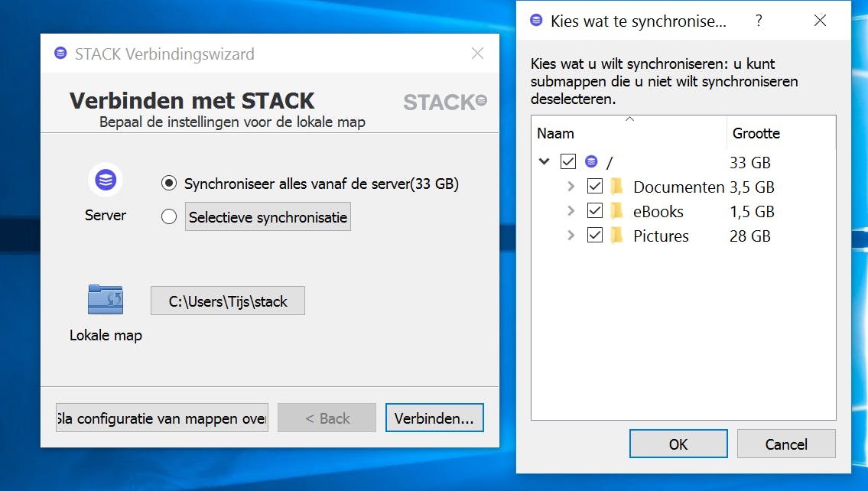The height and width of the screenshot is (491, 868).
Task: Click the Lokale map folder sync icon
Action: click(106, 299)
